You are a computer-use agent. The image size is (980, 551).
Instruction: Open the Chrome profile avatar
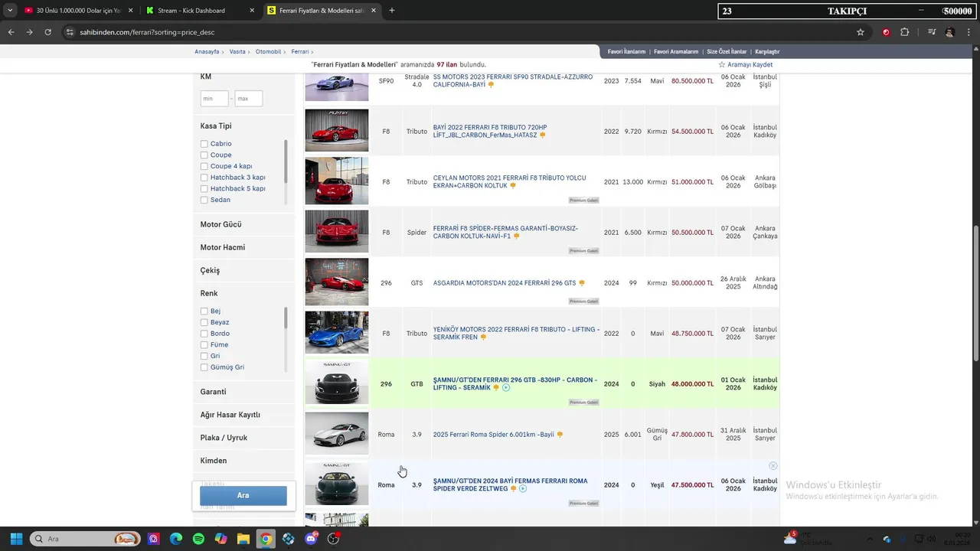click(950, 32)
